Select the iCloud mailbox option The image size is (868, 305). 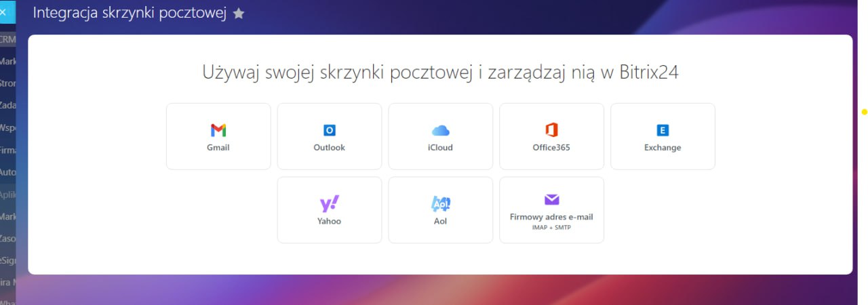pyautogui.click(x=441, y=136)
